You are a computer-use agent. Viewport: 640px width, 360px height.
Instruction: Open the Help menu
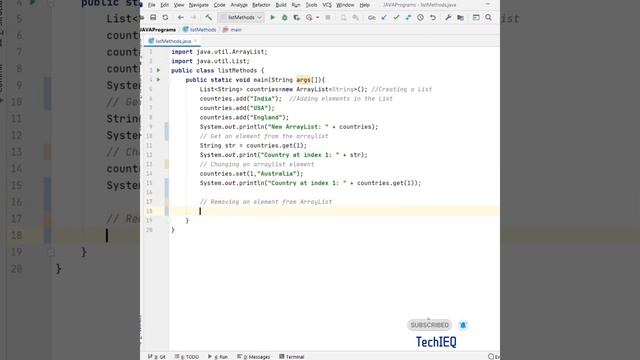click(364, 5)
